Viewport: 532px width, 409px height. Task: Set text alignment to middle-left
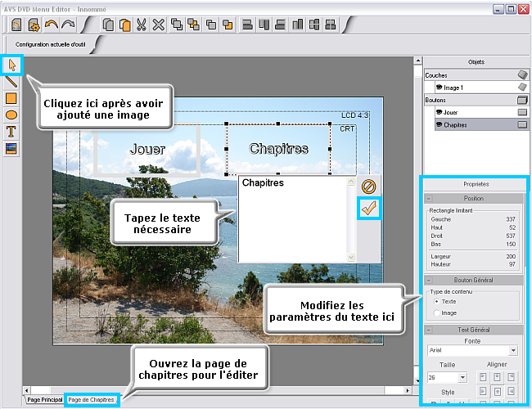point(483,391)
